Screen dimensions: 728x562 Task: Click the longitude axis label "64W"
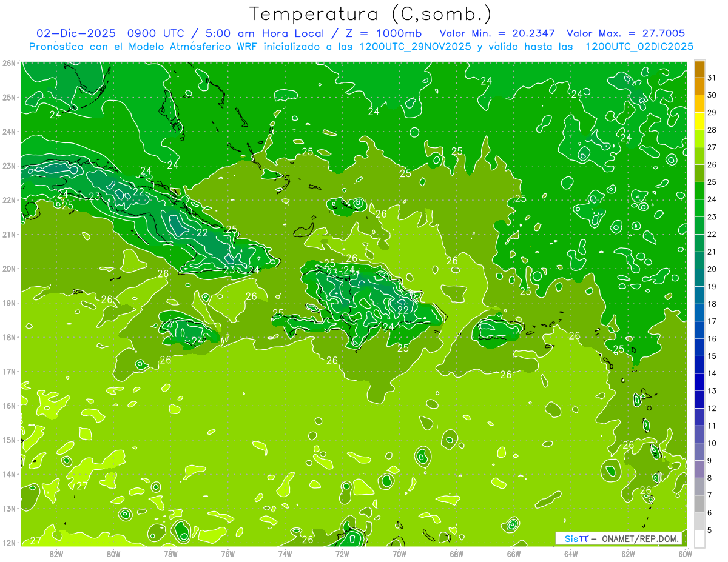pos(570,554)
